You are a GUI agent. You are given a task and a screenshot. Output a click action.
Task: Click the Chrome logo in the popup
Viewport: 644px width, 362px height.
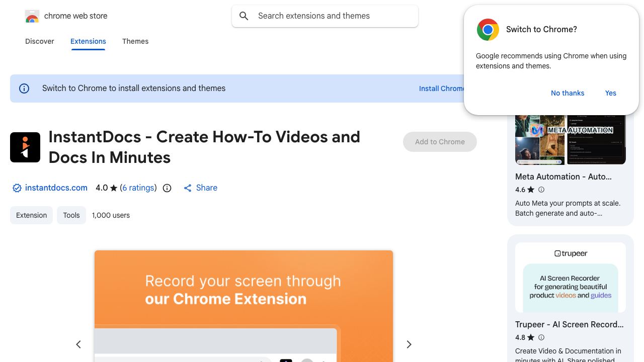[x=488, y=30]
